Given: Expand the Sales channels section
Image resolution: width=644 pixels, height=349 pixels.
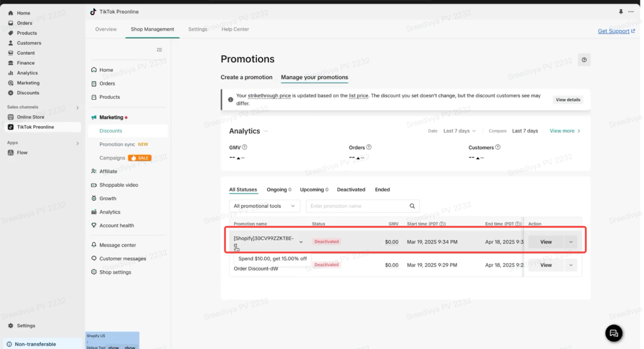Looking at the screenshot, I should [x=77, y=108].
